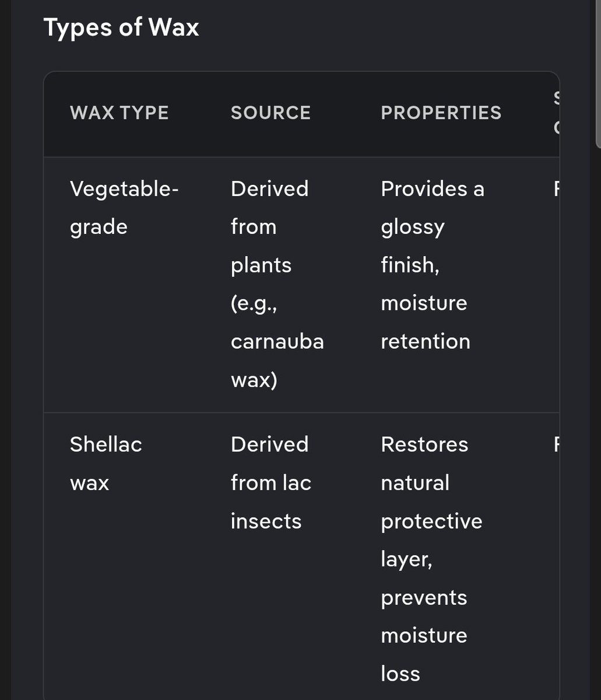The width and height of the screenshot is (601, 700).
Task: Click the 'Types of Wax' heading
Action: [x=121, y=27]
